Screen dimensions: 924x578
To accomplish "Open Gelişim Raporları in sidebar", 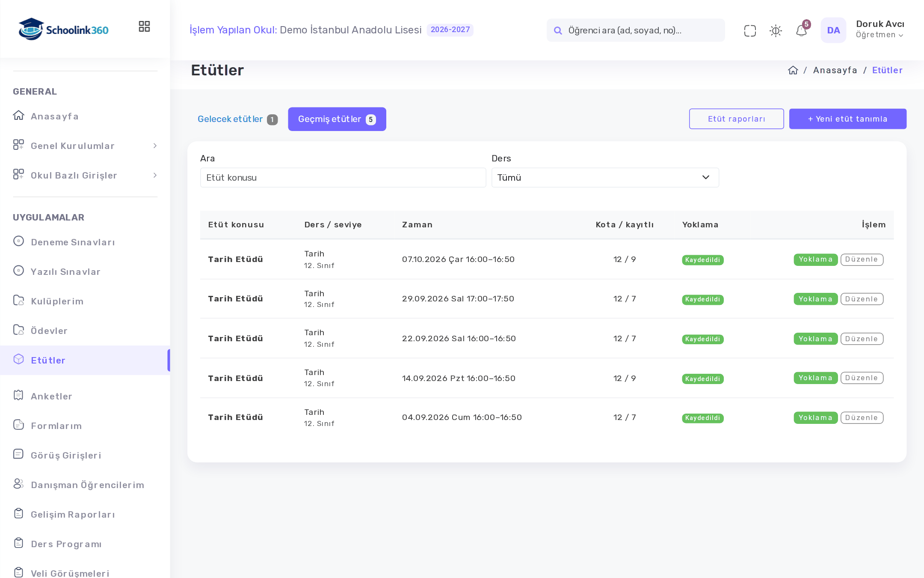I will [85, 514].
